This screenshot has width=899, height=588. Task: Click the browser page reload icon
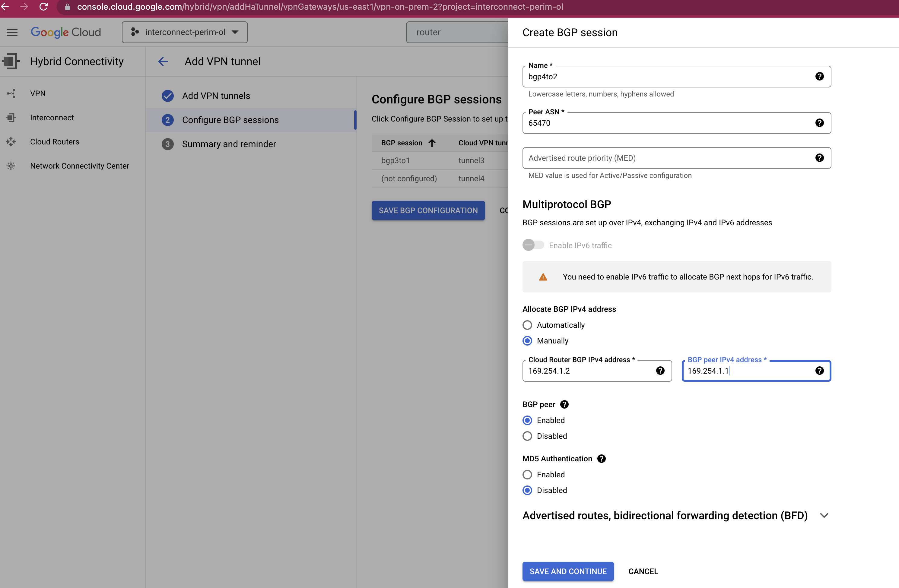pos(43,6)
